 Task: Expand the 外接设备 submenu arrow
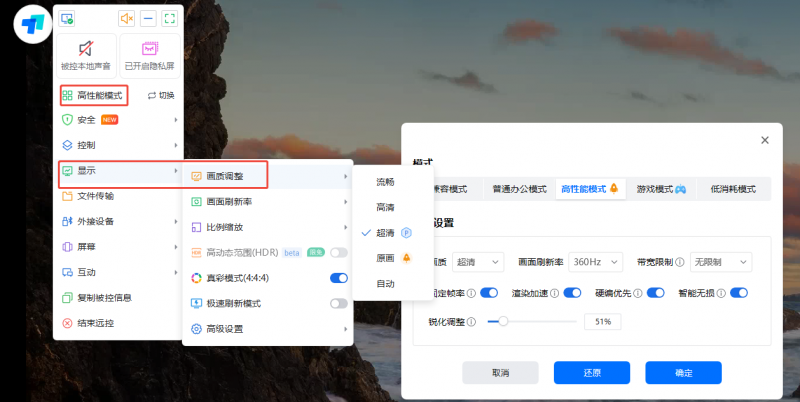point(176,221)
